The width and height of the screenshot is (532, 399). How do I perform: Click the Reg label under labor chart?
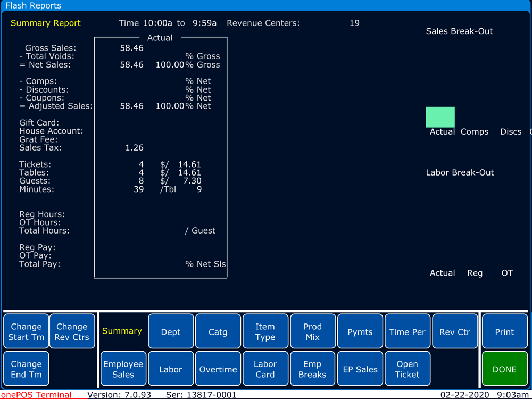click(475, 273)
